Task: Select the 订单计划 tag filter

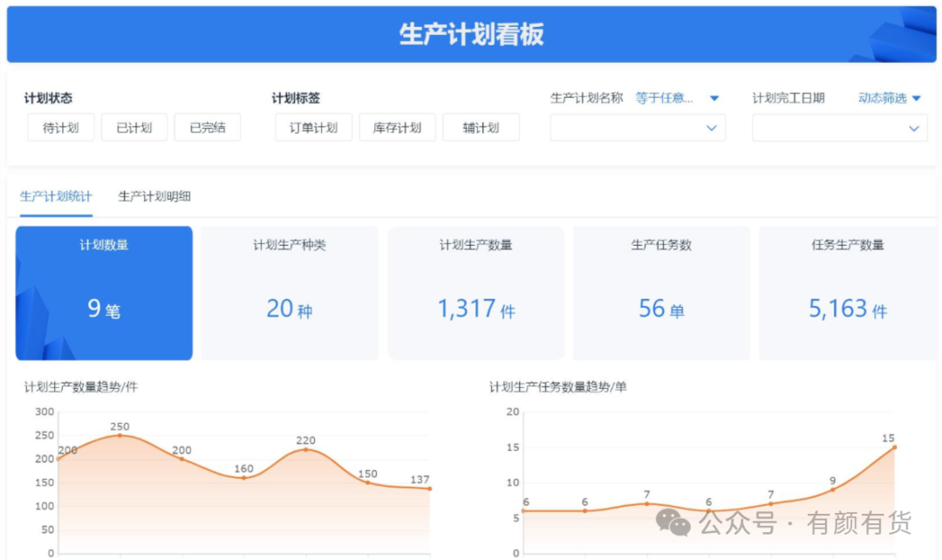Action: [x=313, y=127]
